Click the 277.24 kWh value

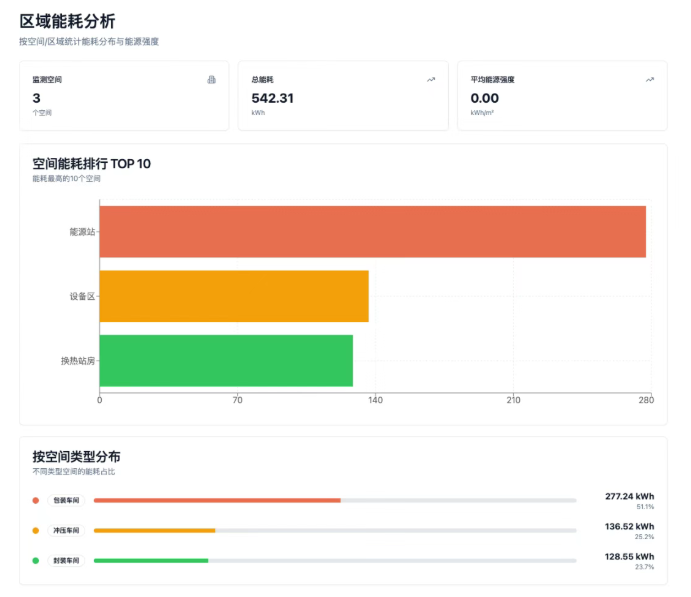[629, 497]
